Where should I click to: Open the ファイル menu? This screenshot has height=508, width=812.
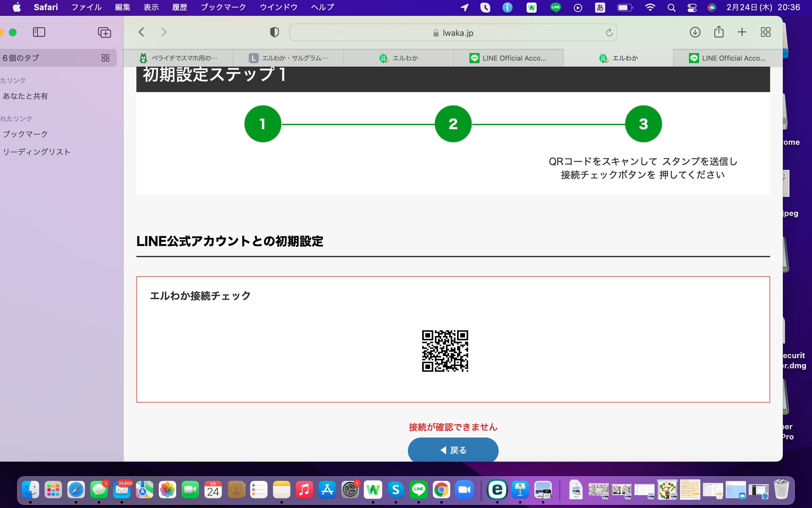click(x=86, y=7)
